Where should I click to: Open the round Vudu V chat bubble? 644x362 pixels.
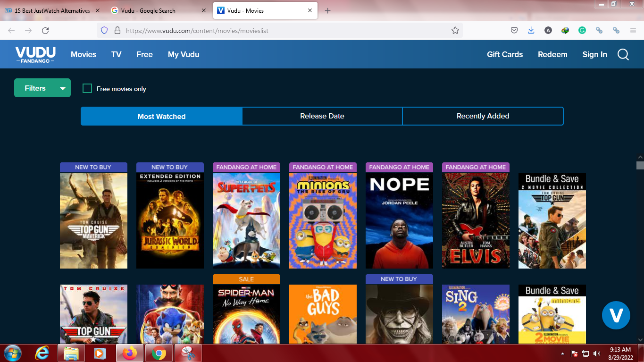pyautogui.click(x=616, y=315)
